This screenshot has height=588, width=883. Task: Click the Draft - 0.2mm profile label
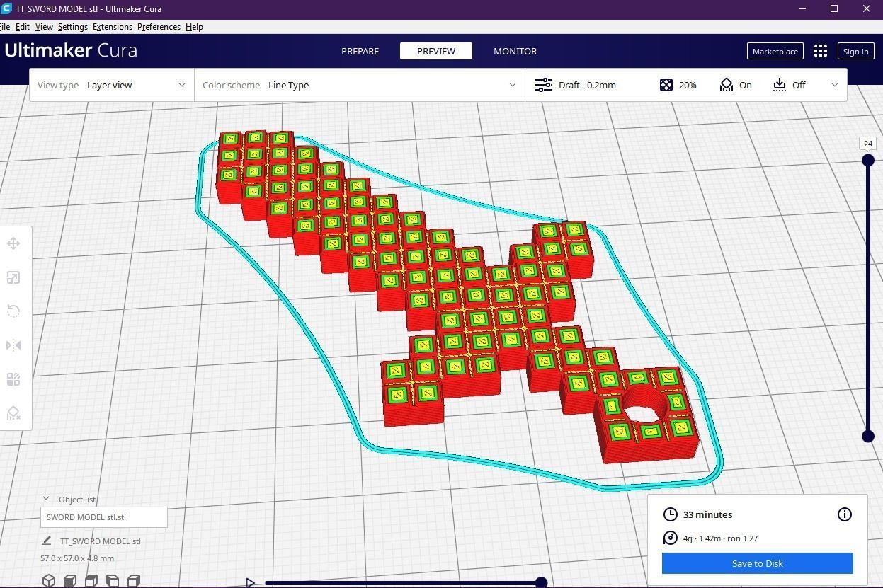(587, 85)
